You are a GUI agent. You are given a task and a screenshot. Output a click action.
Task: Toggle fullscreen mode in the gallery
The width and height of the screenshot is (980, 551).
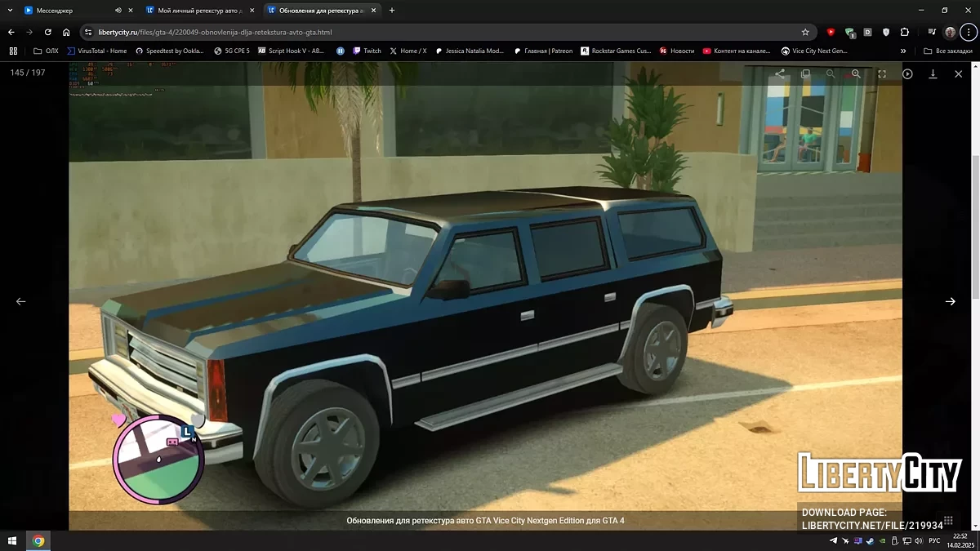[x=882, y=73]
